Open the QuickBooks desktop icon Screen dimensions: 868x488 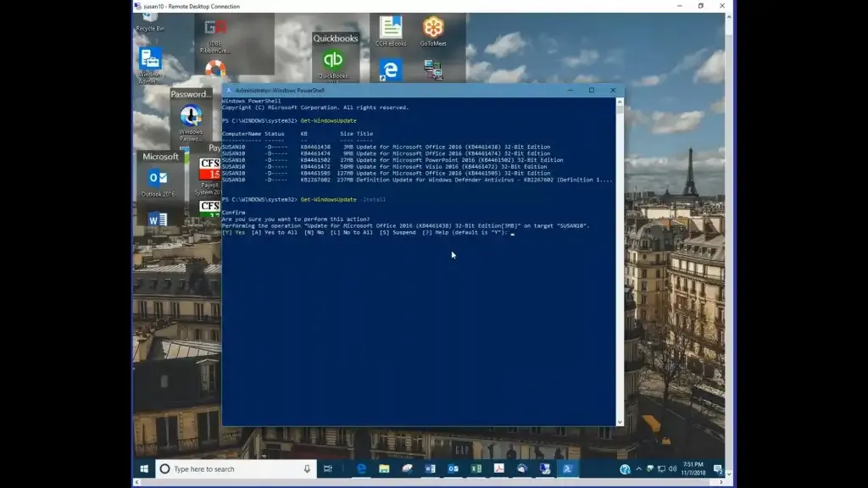tap(332, 64)
